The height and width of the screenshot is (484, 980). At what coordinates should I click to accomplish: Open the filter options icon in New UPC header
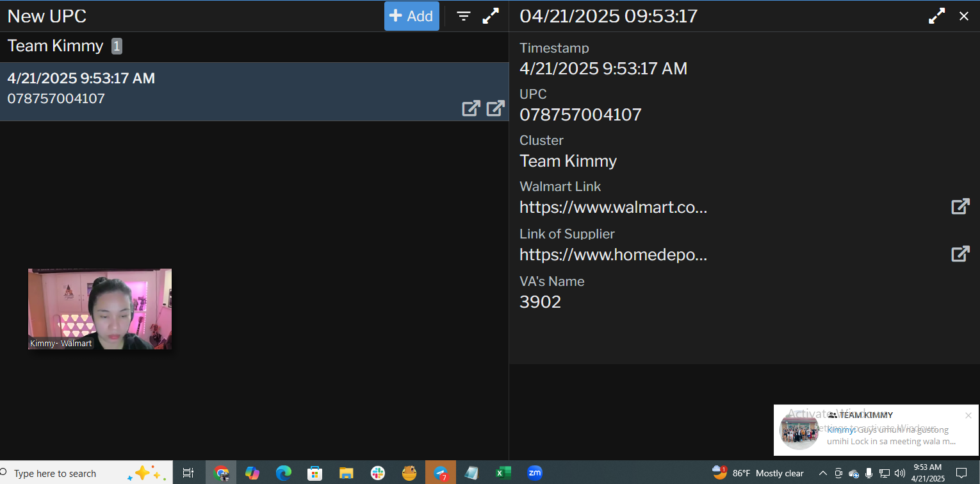point(464,16)
